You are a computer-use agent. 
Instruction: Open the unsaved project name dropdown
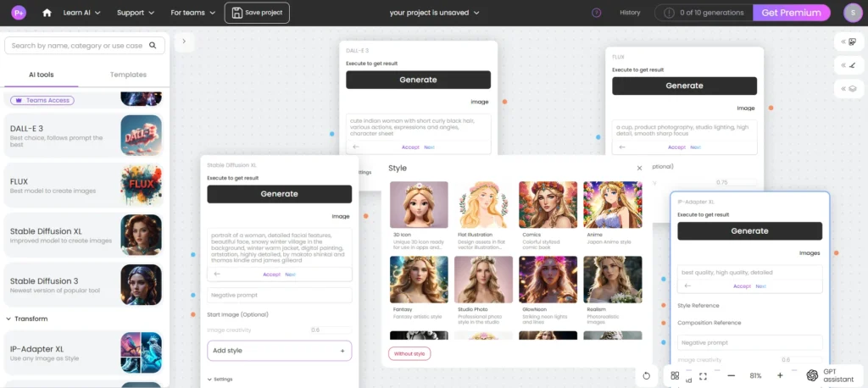435,13
